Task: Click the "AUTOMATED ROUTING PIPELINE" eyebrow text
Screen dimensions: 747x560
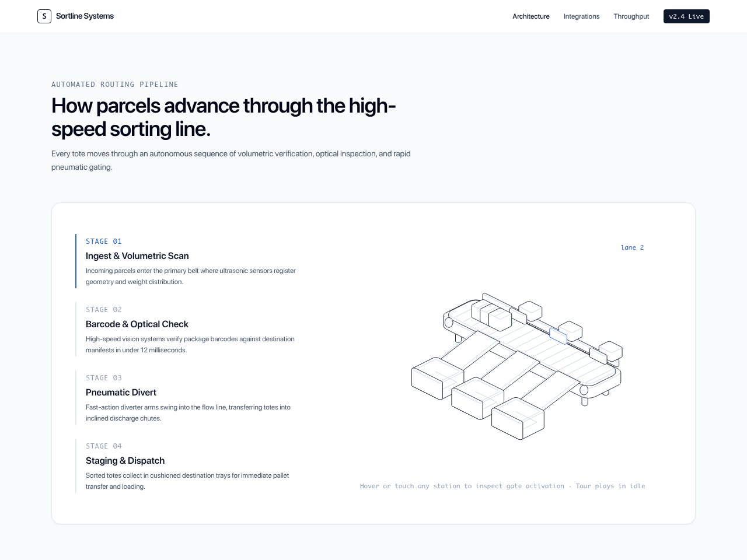Action: coord(115,85)
